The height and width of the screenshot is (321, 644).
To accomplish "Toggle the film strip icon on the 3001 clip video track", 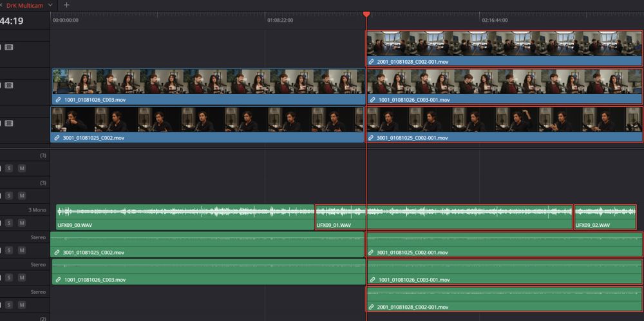I will tap(9, 123).
